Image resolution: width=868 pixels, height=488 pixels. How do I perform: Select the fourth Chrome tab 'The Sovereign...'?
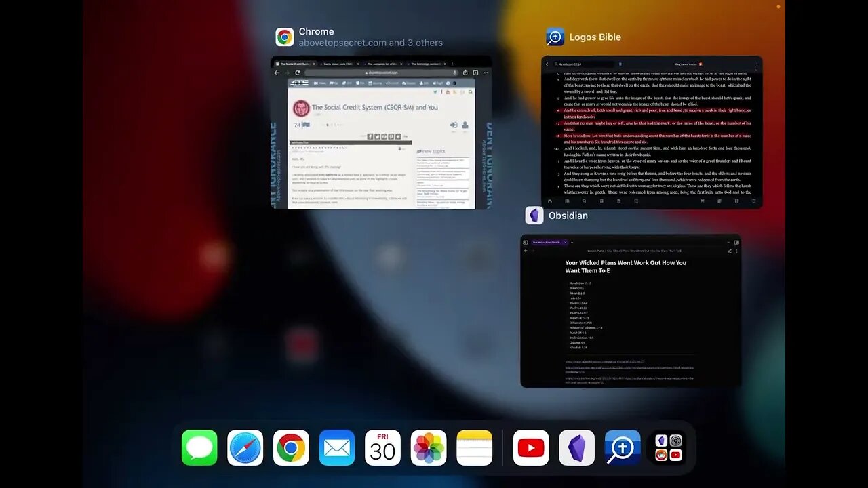426,64
